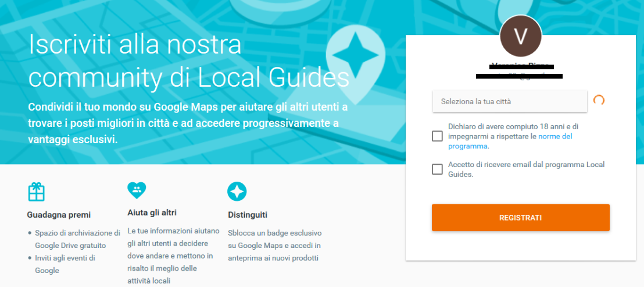Click the Dichiaro di avere compiuto 18 anni text
Image resolution: width=644 pixels, height=287 pixels.
point(513,136)
